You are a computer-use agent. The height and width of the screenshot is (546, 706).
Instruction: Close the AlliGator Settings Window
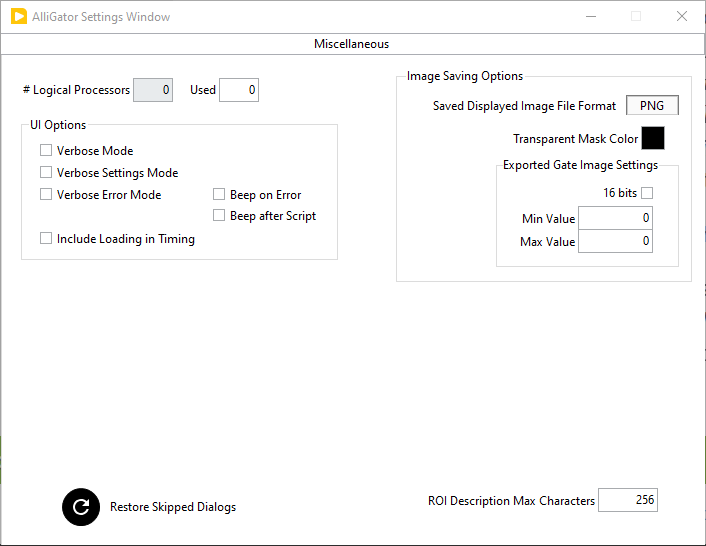click(682, 17)
